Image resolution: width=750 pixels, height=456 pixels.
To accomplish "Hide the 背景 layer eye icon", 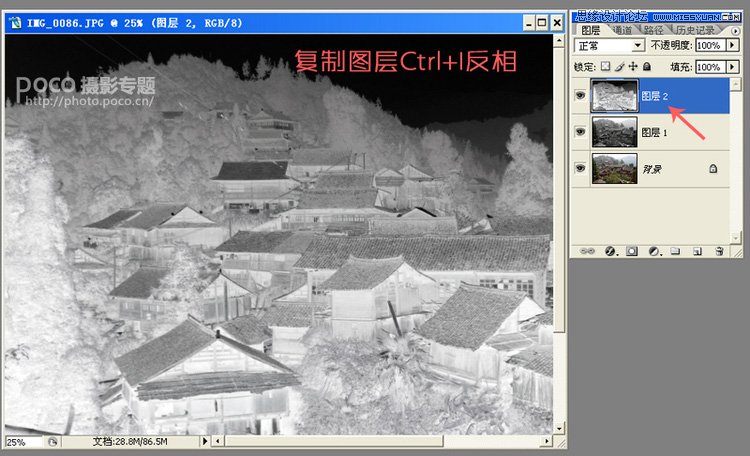I will pos(580,168).
